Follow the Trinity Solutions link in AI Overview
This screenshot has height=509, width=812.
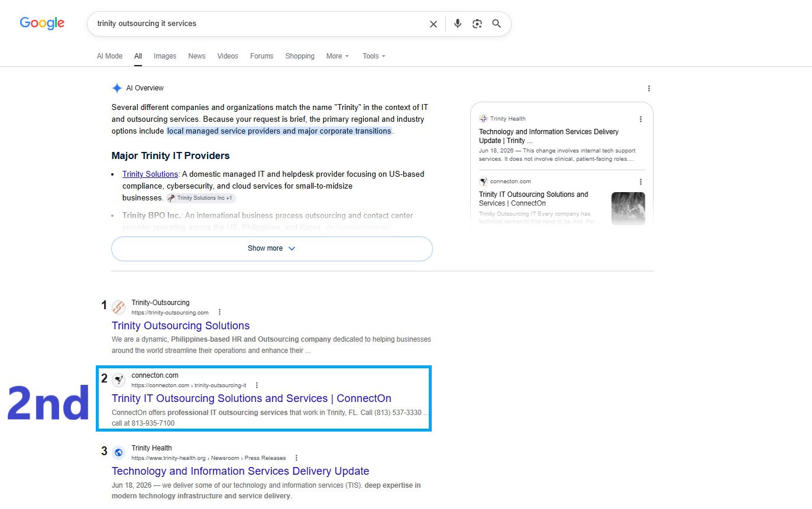(150, 174)
